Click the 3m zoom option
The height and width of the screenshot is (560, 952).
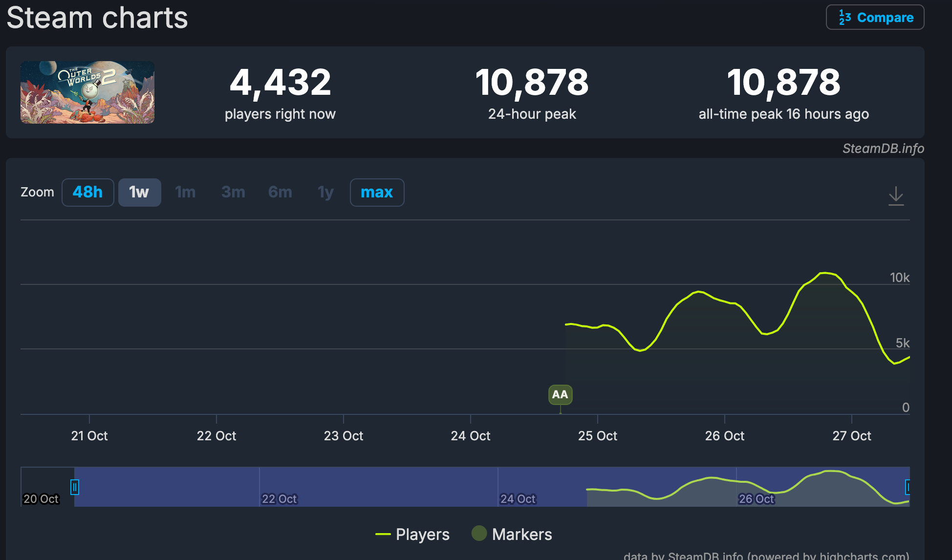click(x=233, y=192)
